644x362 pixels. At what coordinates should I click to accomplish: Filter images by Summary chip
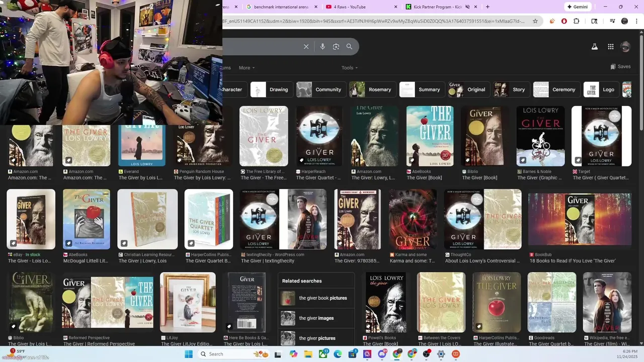tap(422, 89)
